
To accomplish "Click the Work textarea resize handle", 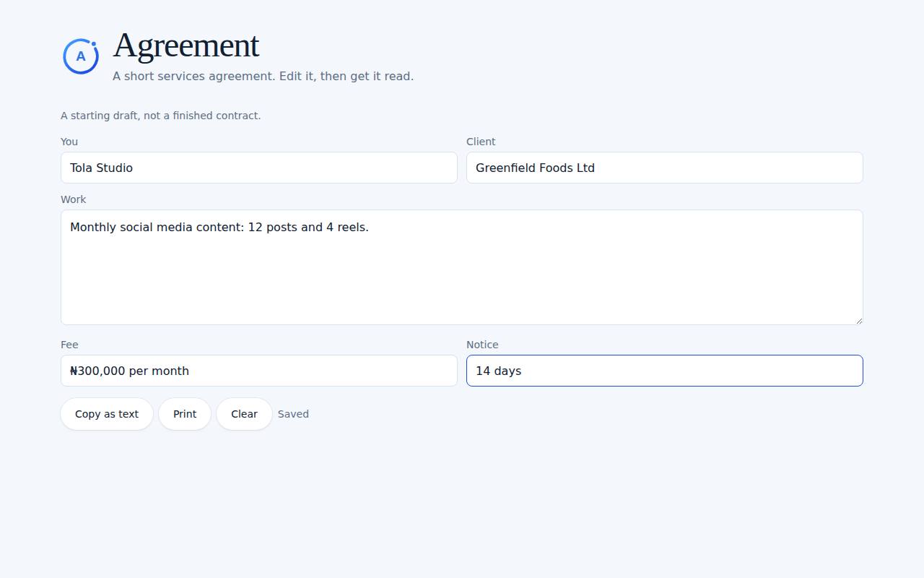I will click(858, 319).
